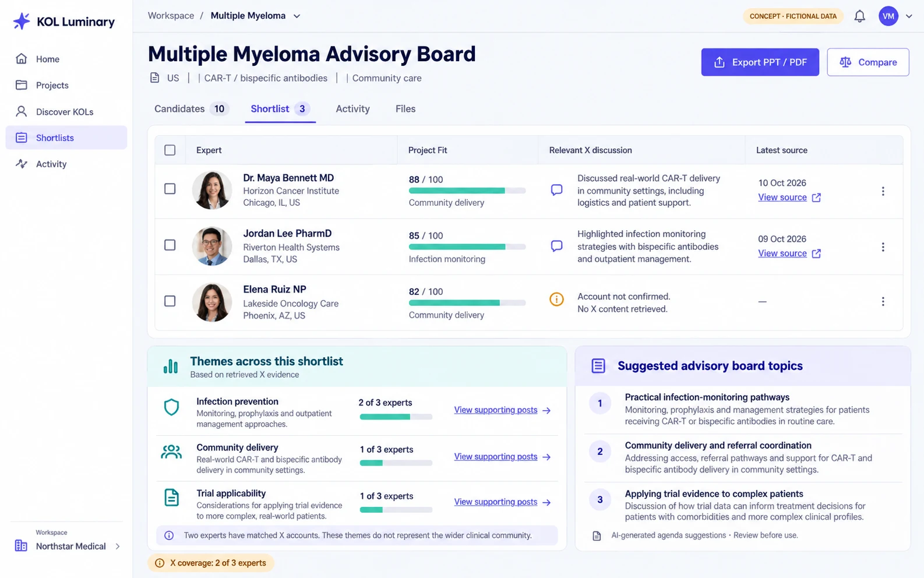The width and height of the screenshot is (924, 578).
Task: Switch to the Files tab
Action: pos(405,109)
